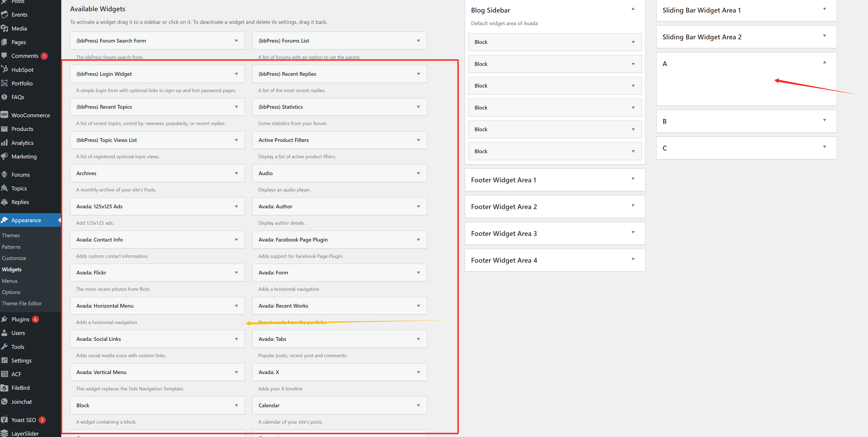This screenshot has height=437, width=868.
Task: Go to the Customize page
Action: coord(14,258)
